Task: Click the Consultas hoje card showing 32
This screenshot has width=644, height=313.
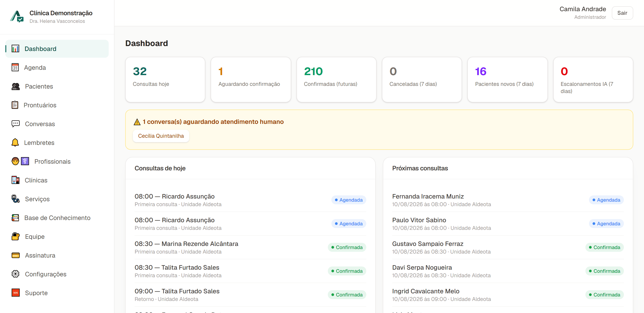Action: click(x=165, y=80)
